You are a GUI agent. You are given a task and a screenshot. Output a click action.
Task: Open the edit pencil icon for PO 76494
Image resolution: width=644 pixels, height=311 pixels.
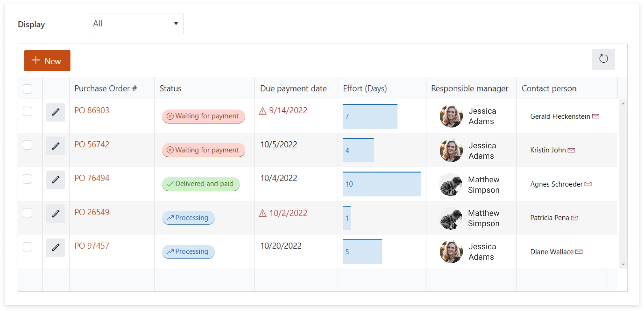[x=55, y=180]
